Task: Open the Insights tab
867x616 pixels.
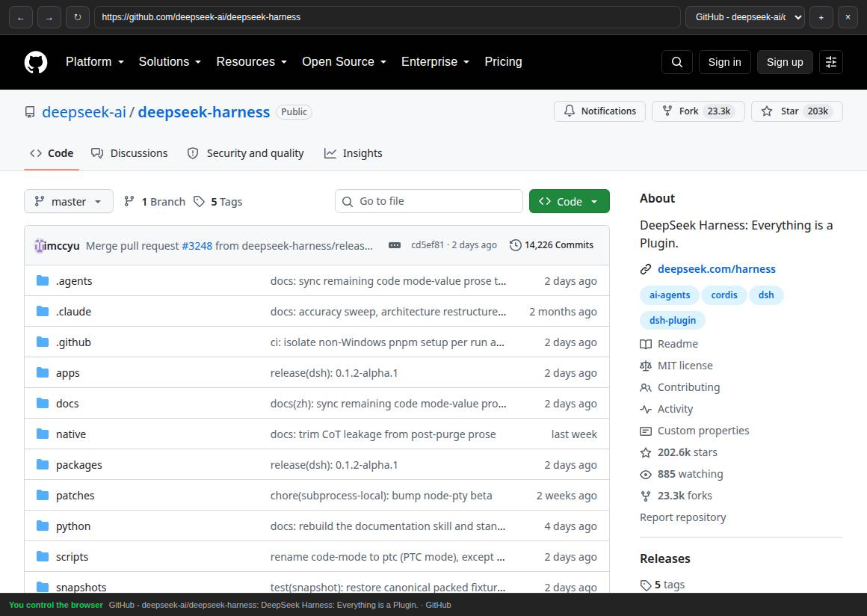Action: [x=353, y=153]
